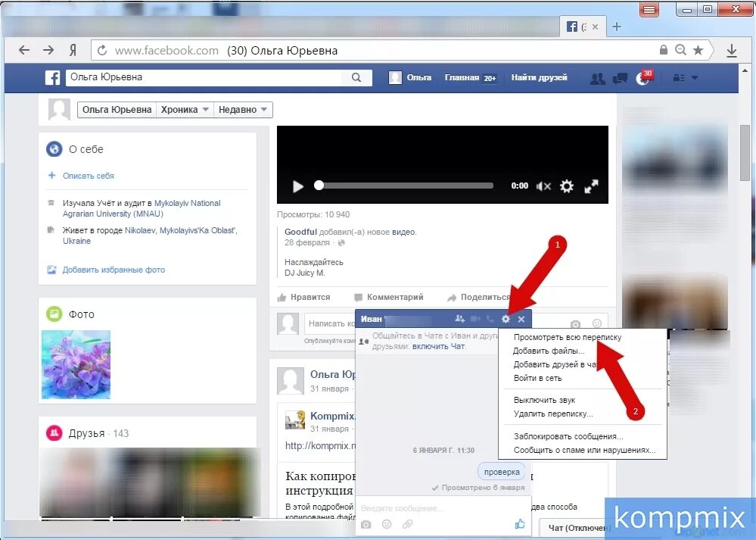Open friend requests icon in top bar
Image resolution: width=756 pixels, height=540 pixels.
coord(597,78)
